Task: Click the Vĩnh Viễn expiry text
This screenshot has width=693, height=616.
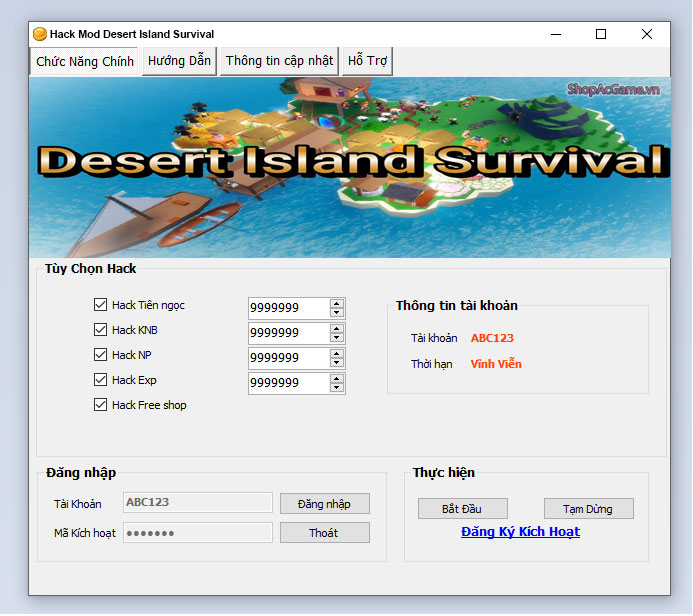Action: click(x=496, y=364)
